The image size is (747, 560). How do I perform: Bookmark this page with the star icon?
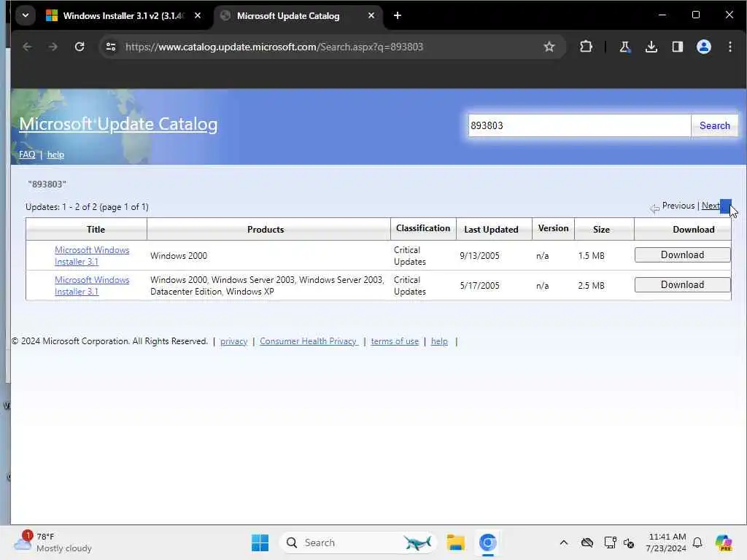point(549,47)
